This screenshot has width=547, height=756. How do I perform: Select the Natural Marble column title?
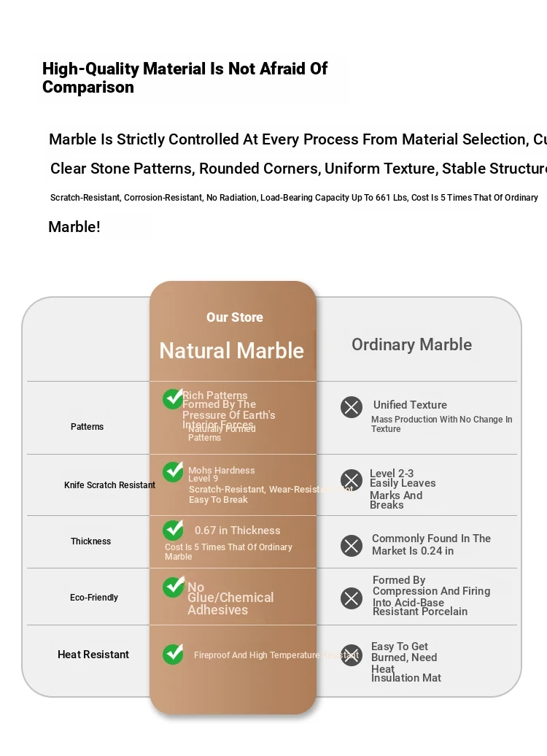pos(231,351)
